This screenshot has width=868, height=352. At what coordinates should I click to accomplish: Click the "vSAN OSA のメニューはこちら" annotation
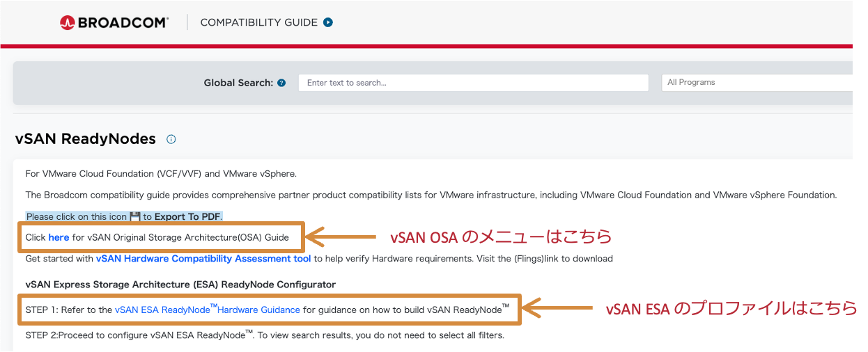(x=501, y=237)
